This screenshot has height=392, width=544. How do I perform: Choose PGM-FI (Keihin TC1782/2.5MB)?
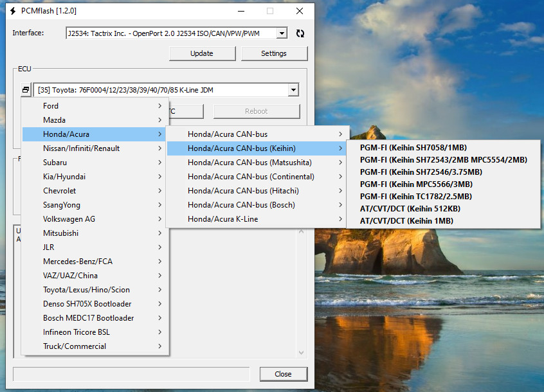444,197
